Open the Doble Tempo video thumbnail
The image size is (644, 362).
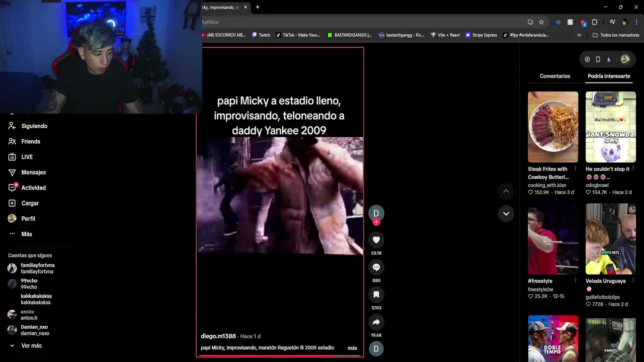(x=553, y=339)
